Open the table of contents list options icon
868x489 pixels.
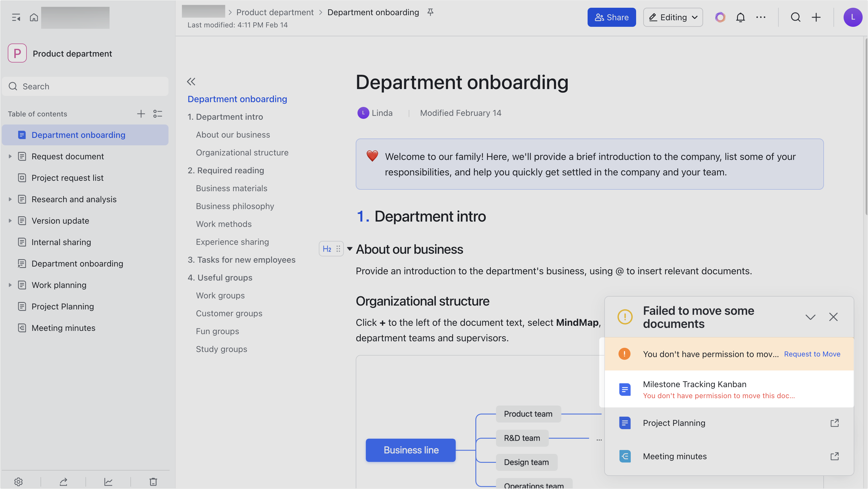(x=158, y=114)
